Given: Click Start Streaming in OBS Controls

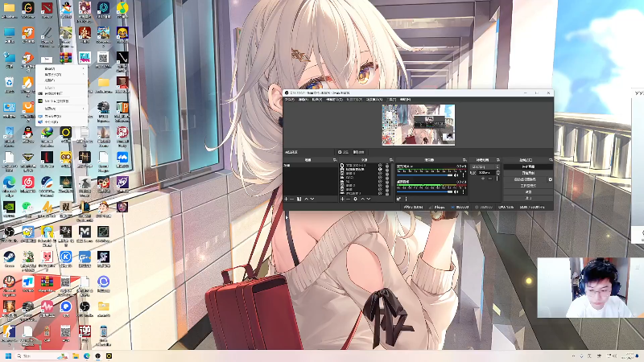Looking at the screenshot, I should tap(528, 167).
